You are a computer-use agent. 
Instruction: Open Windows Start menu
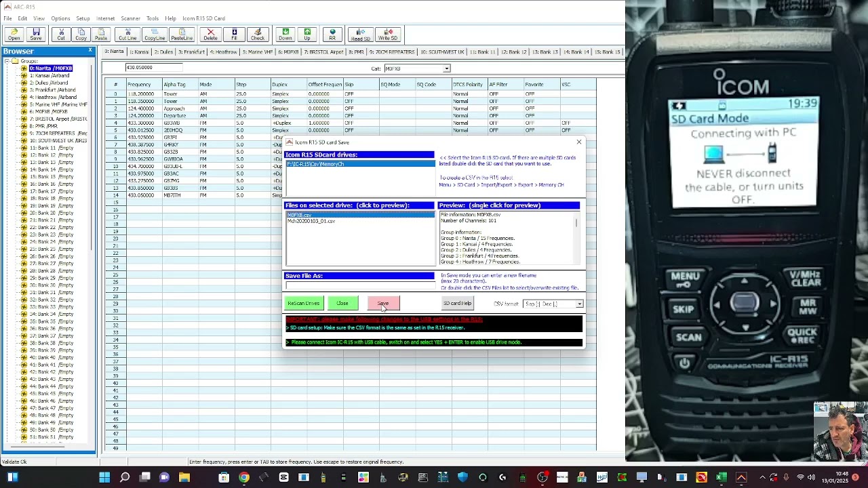pos(104,478)
